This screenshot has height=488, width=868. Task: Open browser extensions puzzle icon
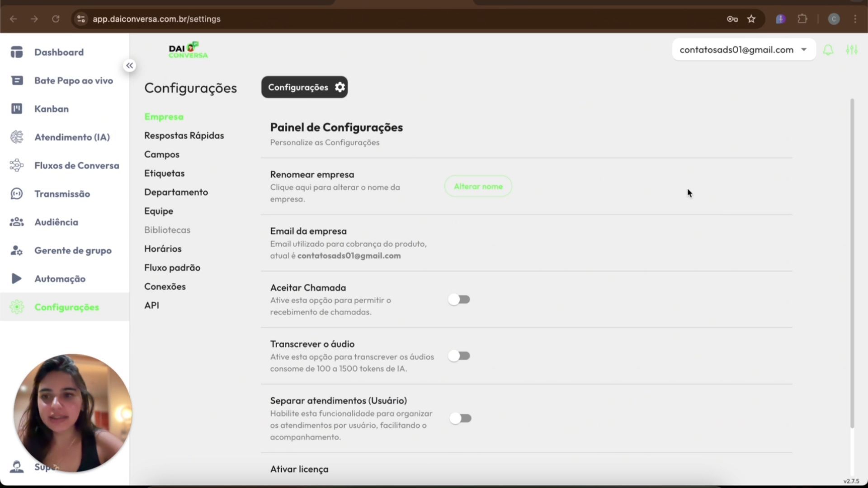(802, 19)
